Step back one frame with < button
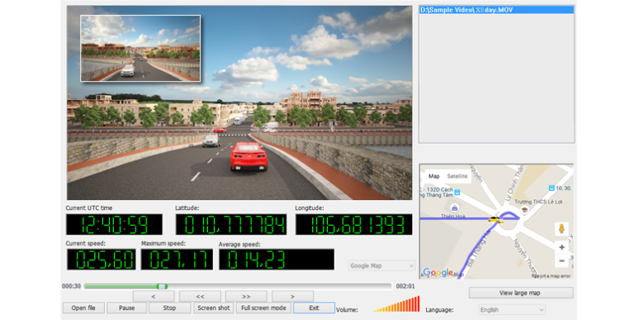 coord(154,296)
